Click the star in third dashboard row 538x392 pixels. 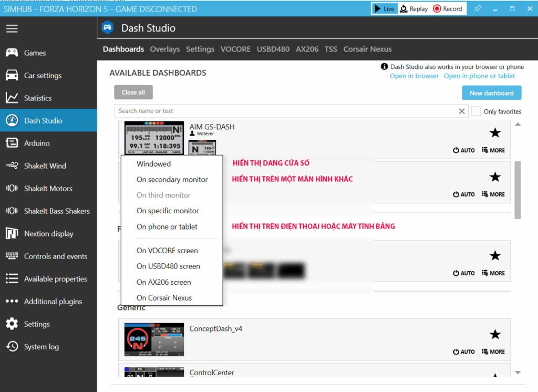[495, 256]
